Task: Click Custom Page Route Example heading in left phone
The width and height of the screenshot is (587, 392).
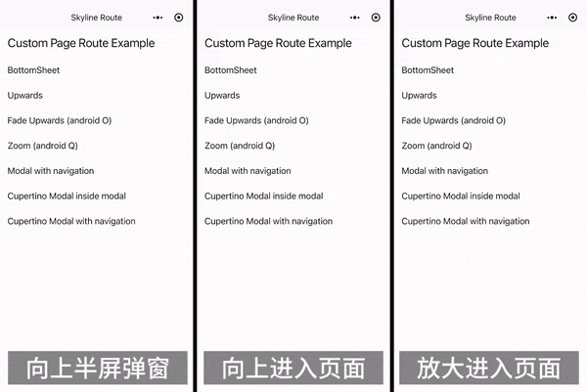Action: (x=81, y=43)
